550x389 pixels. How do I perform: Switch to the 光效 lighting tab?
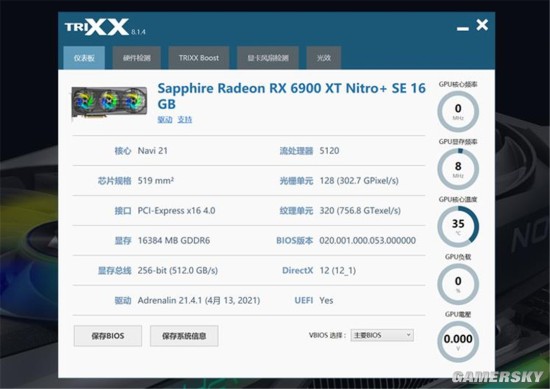[324, 58]
